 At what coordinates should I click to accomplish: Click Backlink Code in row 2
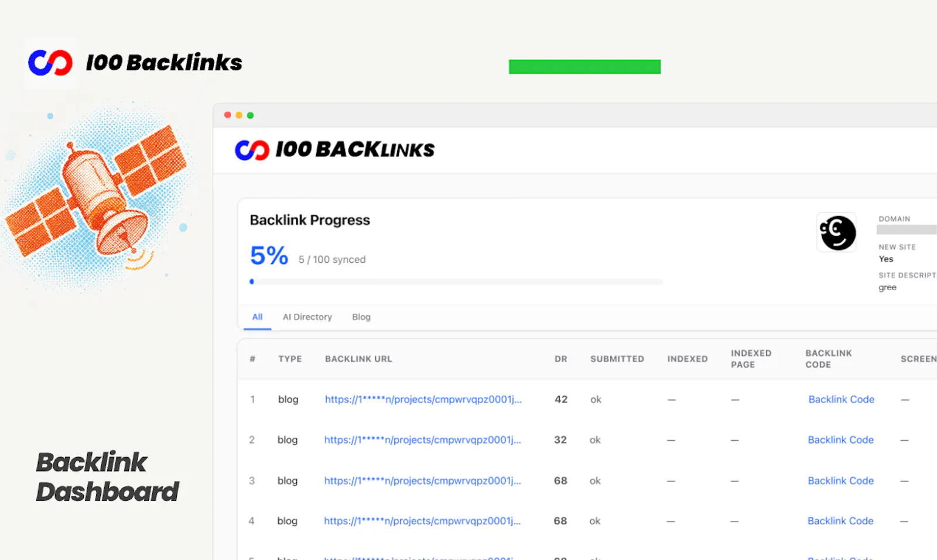[841, 440]
